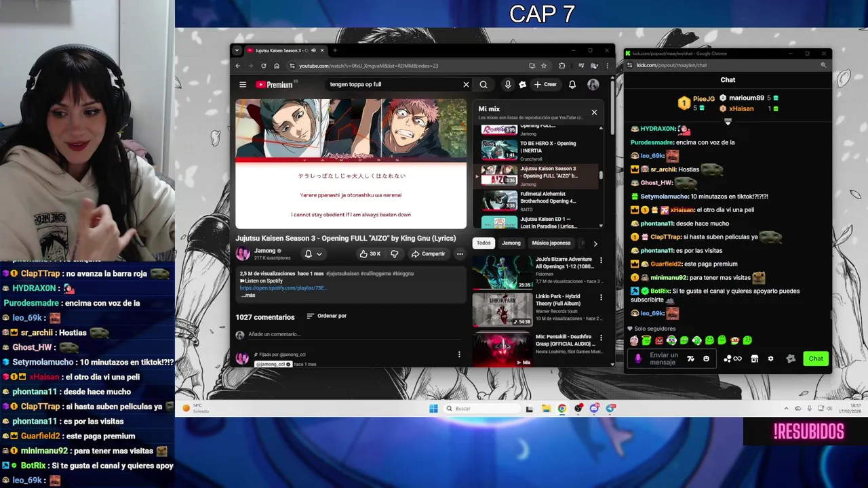Clear the YouTube search field text
The image size is (868, 488).
(x=466, y=85)
